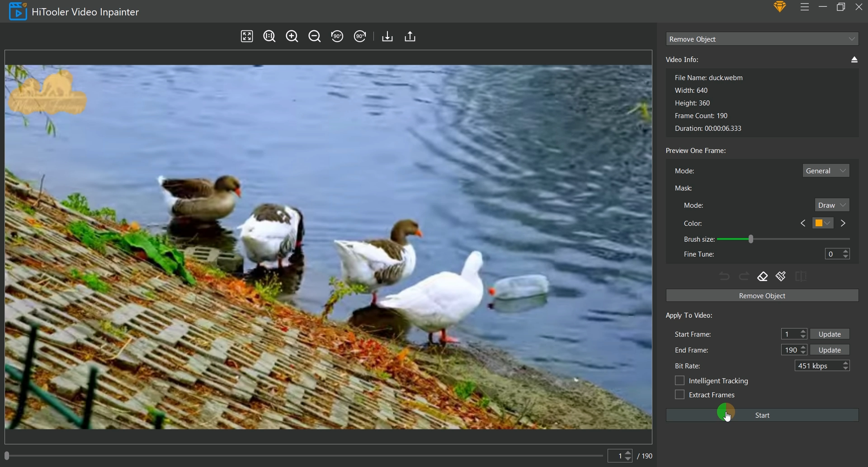Rotate the video 90 degrees left
The width and height of the screenshot is (868, 467).
point(337,36)
